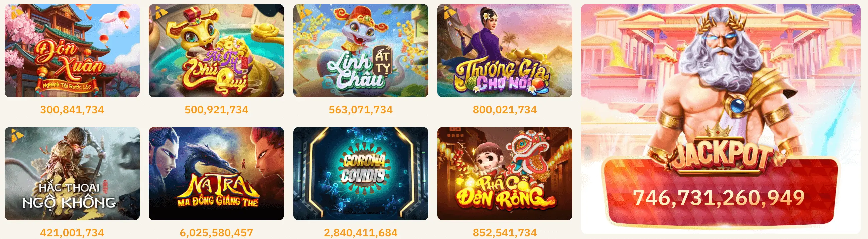The image size is (868, 239).
Task: Open the Đón Xuân game thumbnail
Action: (x=72, y=51)
